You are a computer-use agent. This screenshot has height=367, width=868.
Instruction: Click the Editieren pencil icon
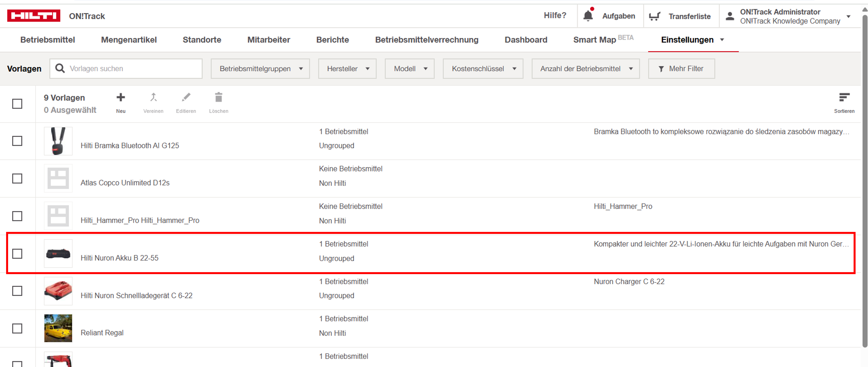[x=186, y=97]
